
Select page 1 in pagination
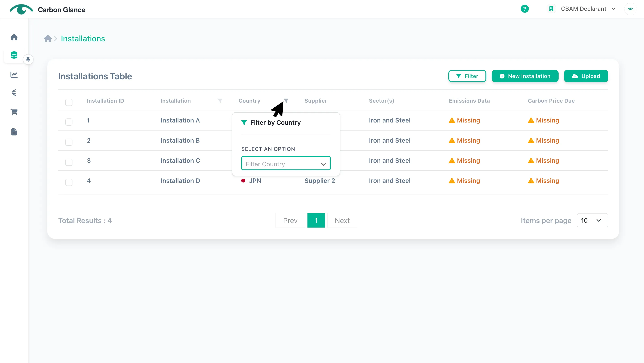click(x=316, y=220)
